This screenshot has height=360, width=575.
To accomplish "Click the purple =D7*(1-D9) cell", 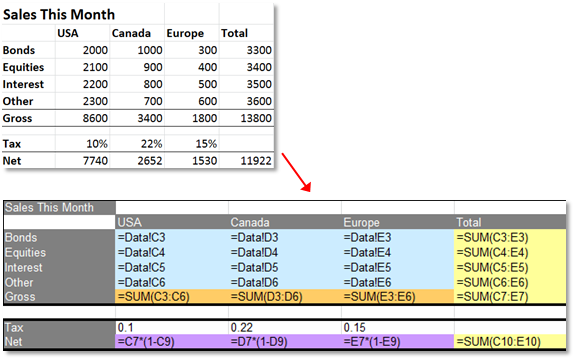I will (285, 342).
